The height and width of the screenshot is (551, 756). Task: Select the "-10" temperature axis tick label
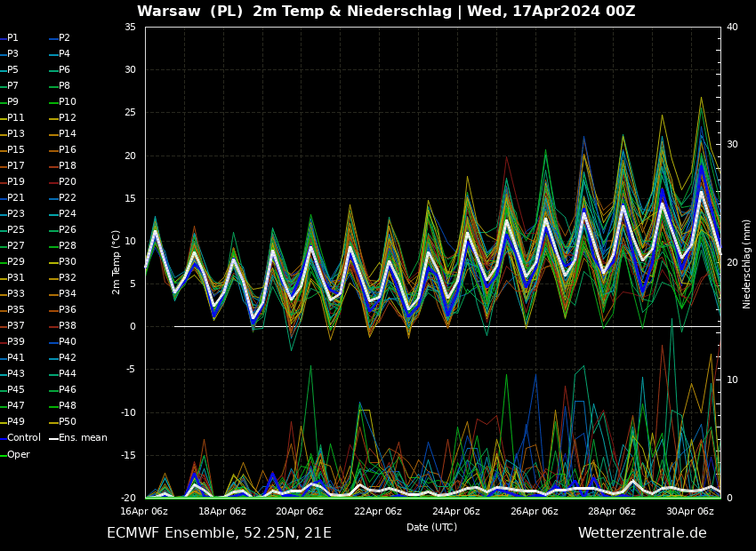click(x=128, y=412)
